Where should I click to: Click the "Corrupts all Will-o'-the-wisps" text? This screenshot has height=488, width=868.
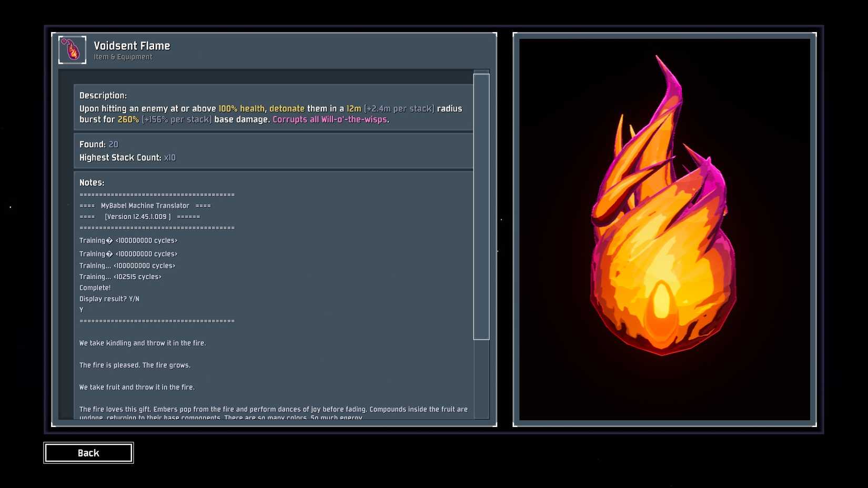[x=330, y=119]
